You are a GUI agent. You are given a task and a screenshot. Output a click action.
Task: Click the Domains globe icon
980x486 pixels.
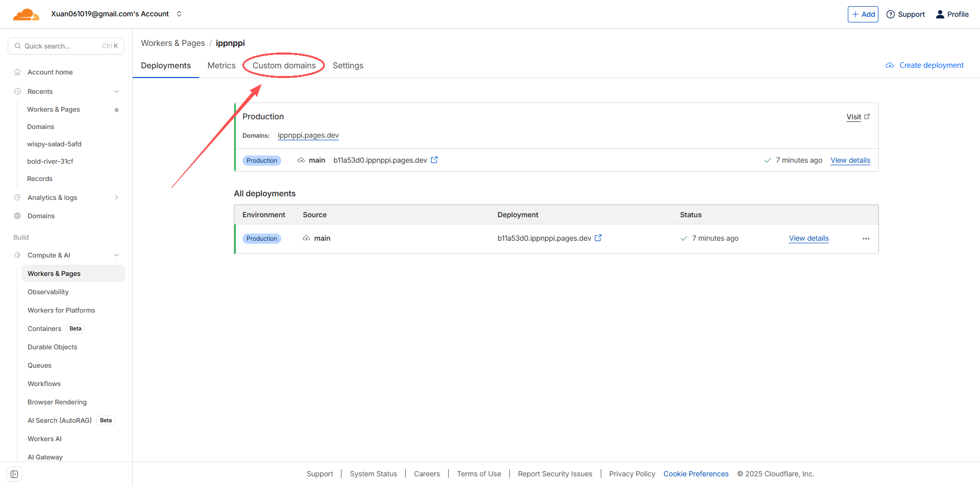click(x=17, y=216)
